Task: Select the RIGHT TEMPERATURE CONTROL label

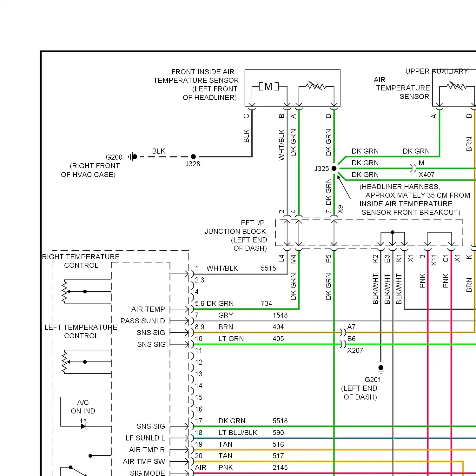Action: 81,261
